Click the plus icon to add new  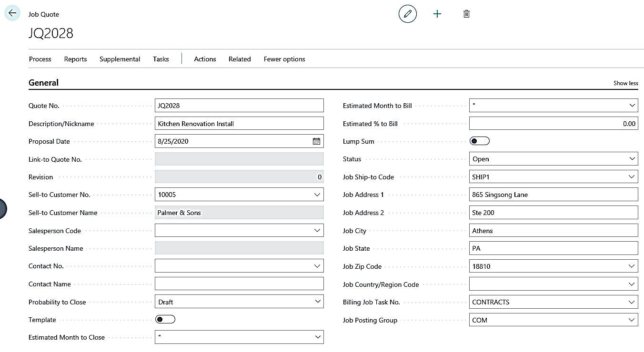[437, 14]
